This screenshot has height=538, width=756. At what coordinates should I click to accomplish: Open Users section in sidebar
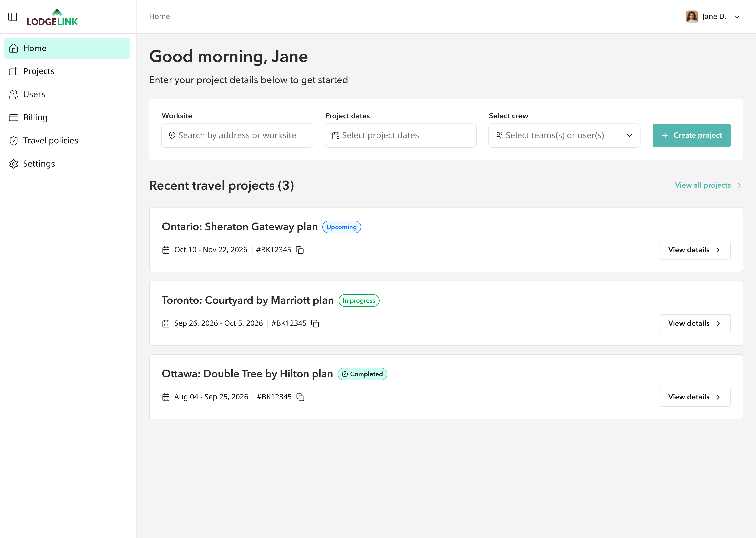click(67, 94)
